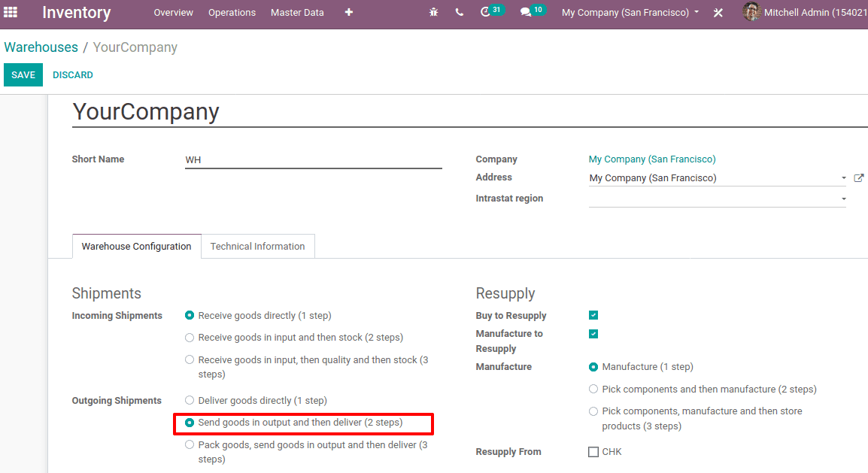Expand the Intrastat region dropdown
The height and width of the screenshot is (473, 868).
(x=844, y=199)
